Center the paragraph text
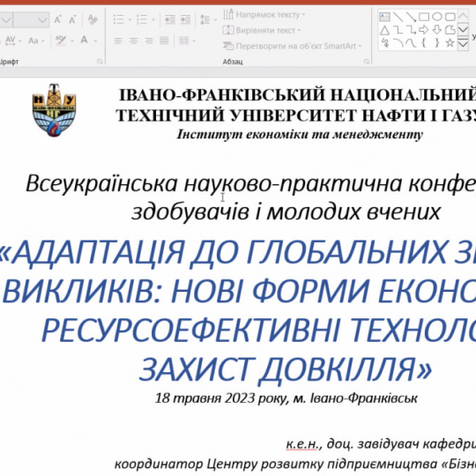 134,41
